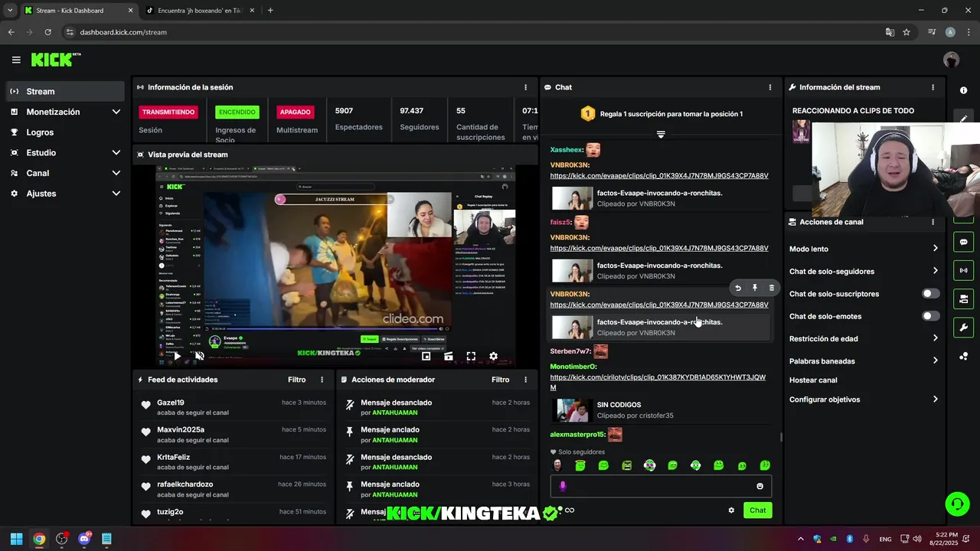The height and width of the screenshot is (551, 980).
Task: Click the camera widget icon in right rail
Action: coord(963,298)
